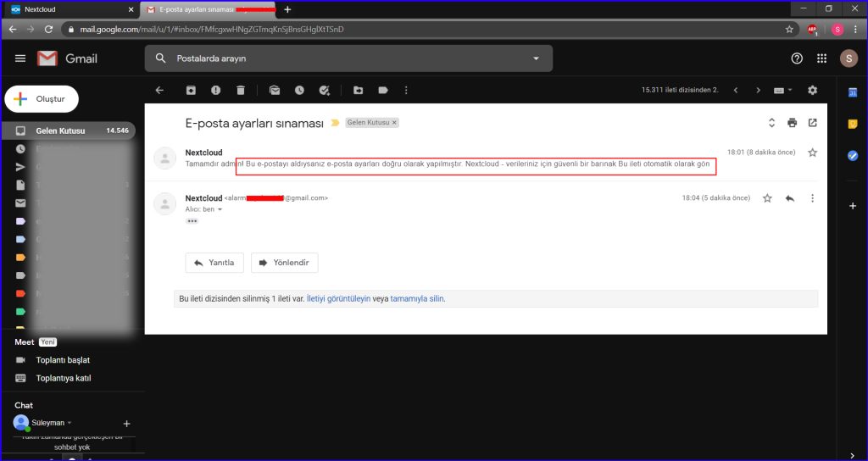Get add-ons plus in side panel
The height and width of the screenshot is (461, 868).
click(853, 206)
